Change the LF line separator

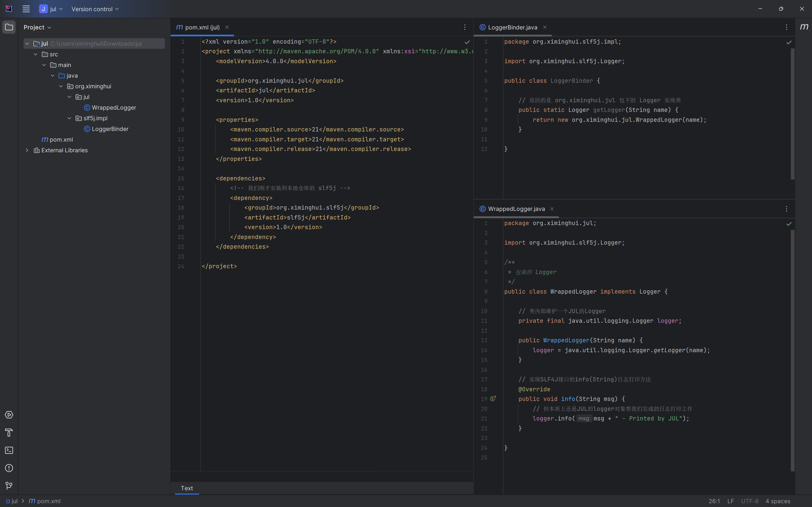(x=730, y=501)
